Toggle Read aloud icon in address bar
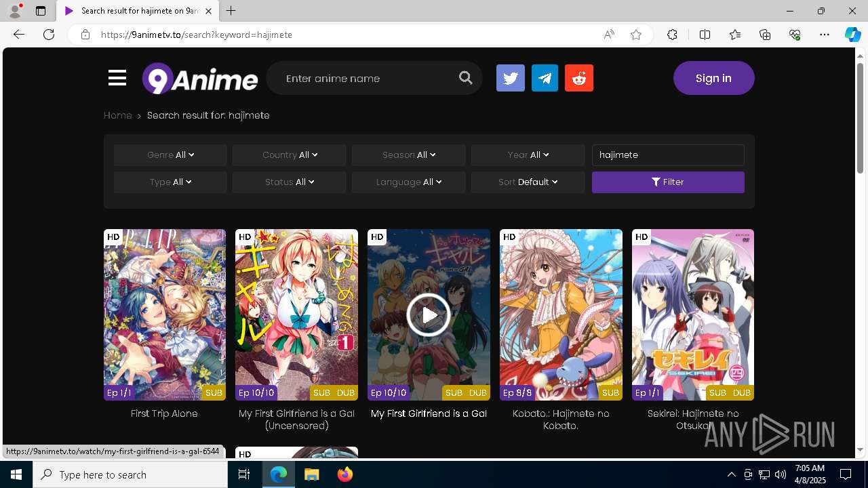Screen dimensions: 868x488 (x=609, y=35)
